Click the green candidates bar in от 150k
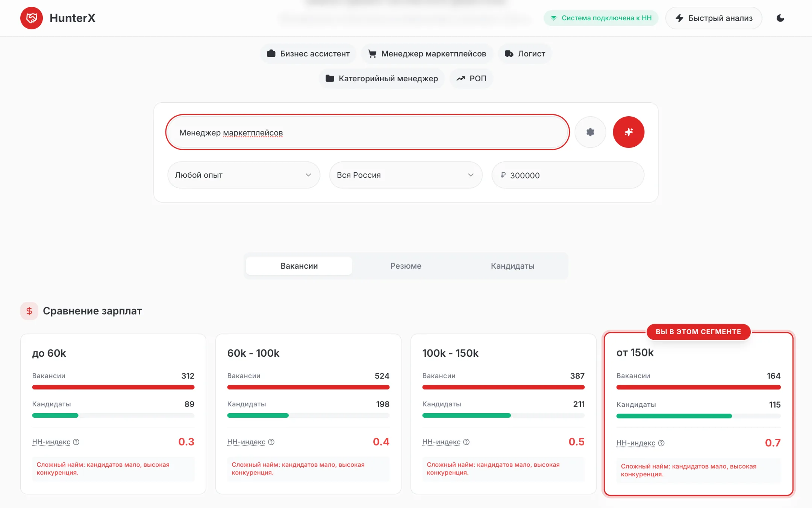The height and width of the screenshot is (508, 812). point(674,416)
